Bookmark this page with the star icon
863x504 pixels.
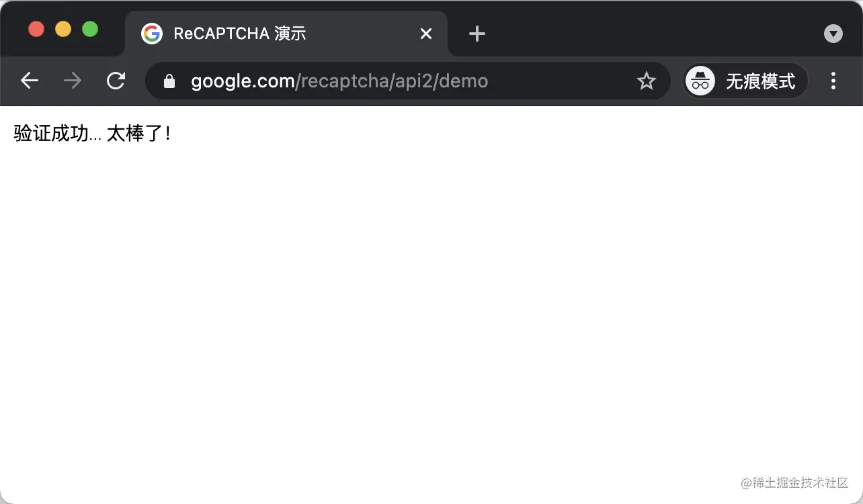(646, 81)
